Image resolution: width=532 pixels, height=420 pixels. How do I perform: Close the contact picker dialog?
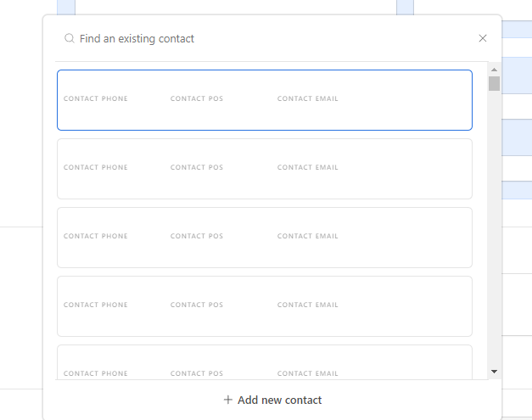[x=483, y=38]
